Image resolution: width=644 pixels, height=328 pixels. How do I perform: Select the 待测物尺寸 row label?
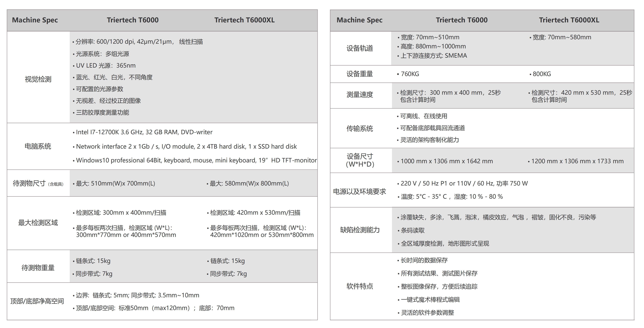[x=30, y=183]
